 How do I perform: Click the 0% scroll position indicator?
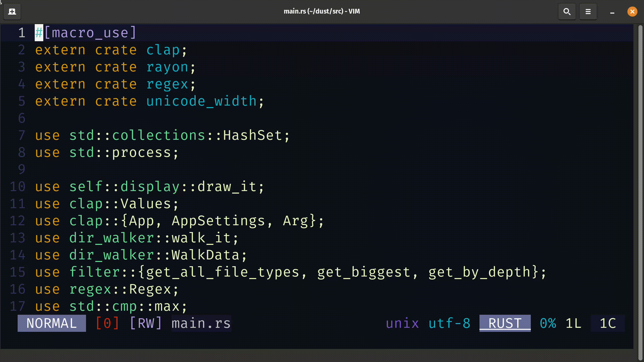tap(548, 323)
